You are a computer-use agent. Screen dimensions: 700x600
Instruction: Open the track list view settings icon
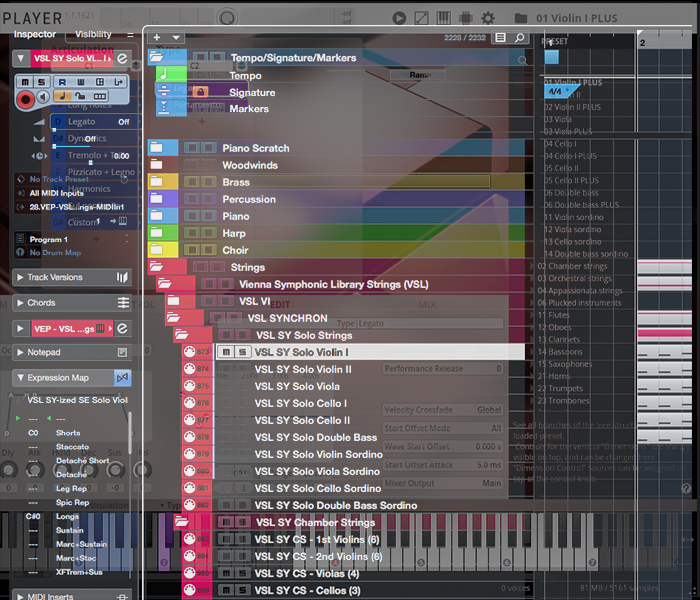(x=500, y=38)
